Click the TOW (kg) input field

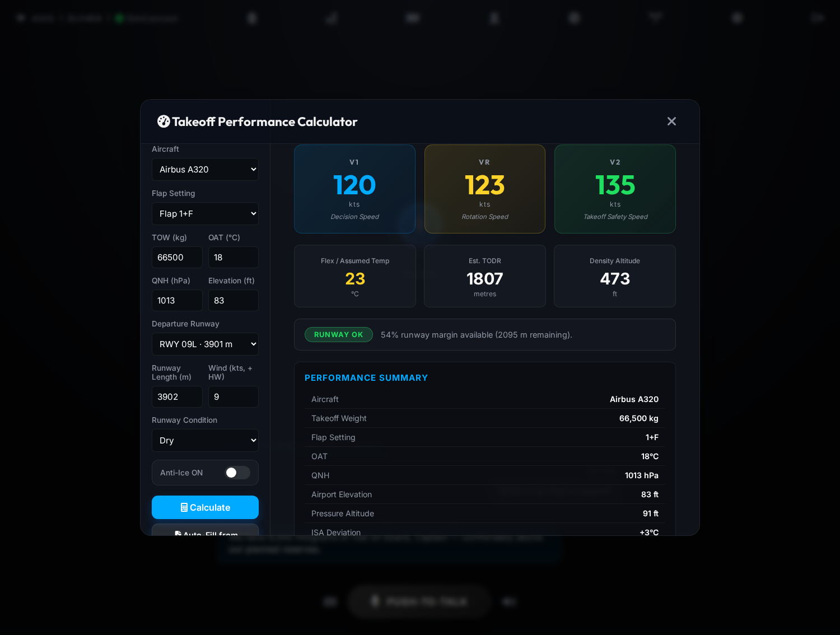click(x=177, y=257)
